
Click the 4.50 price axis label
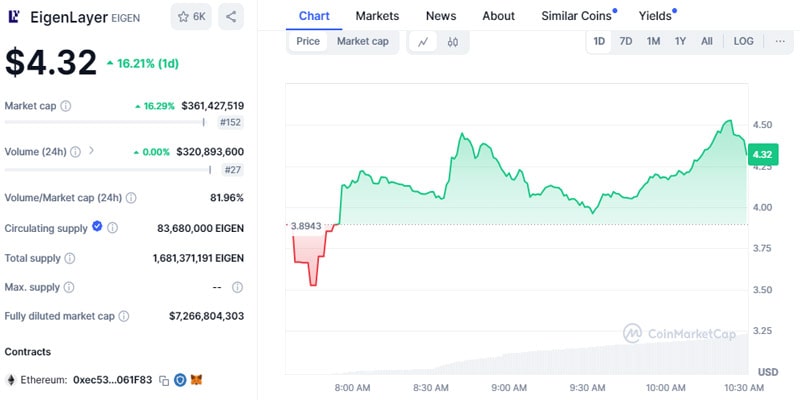[x=762, y=124]
